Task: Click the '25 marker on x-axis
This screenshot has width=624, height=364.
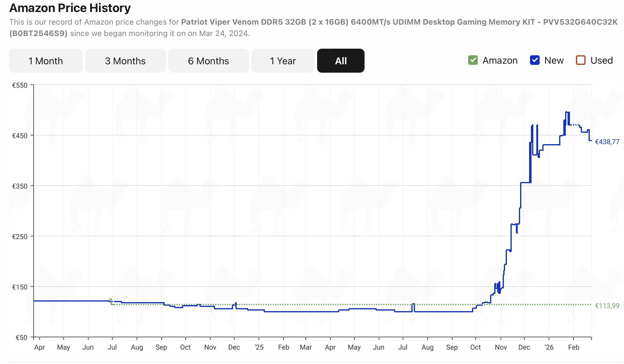Action: pos(259,347)
